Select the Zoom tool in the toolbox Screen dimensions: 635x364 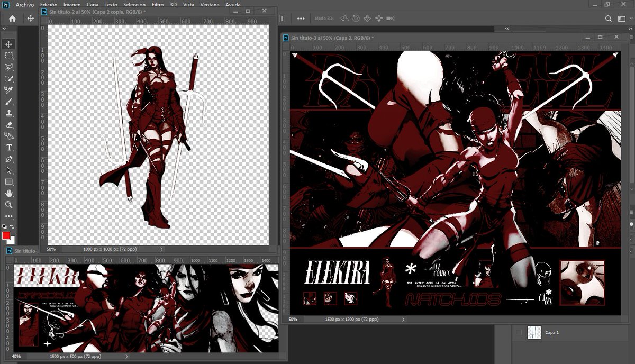[9, 204]
